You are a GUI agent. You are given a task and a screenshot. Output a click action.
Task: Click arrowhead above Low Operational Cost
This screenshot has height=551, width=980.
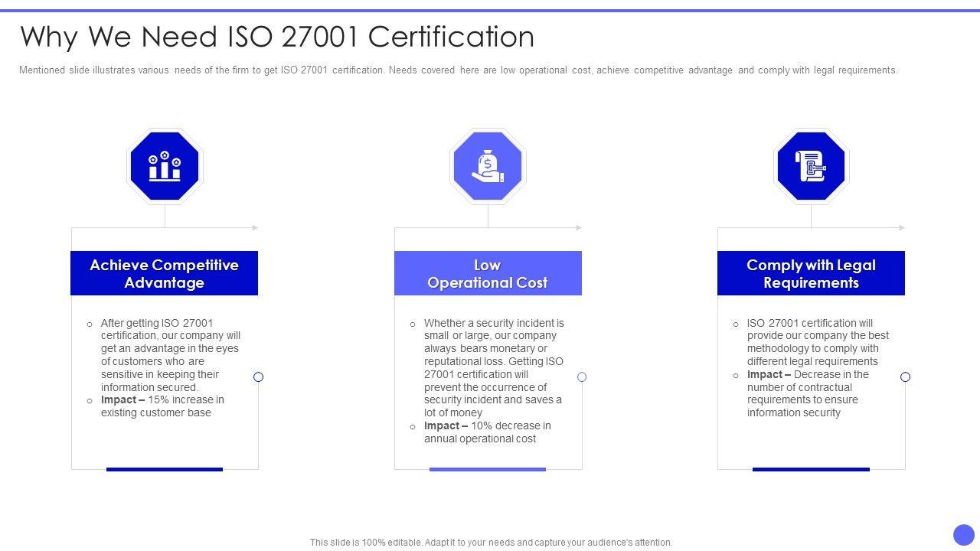tap(579, 227)
